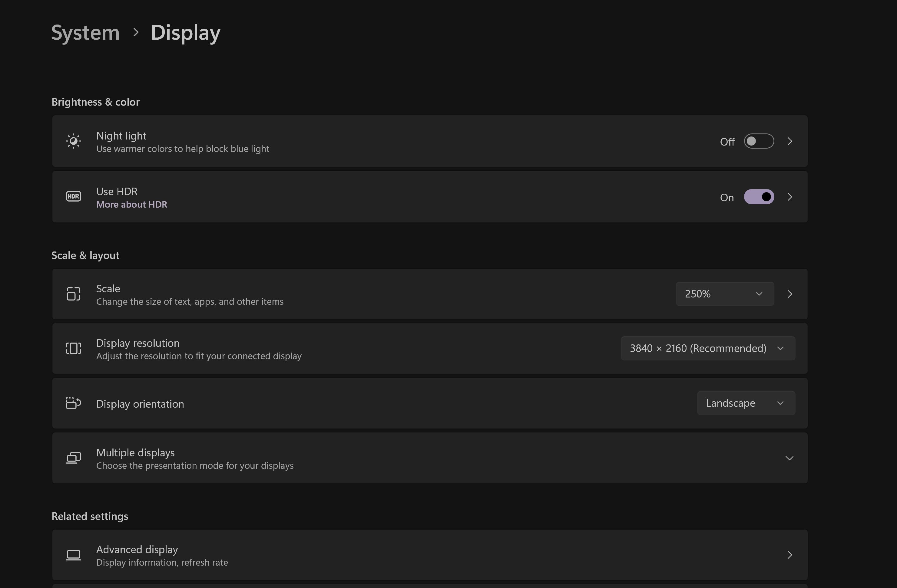Image resolution: width=897 pixels, height=588 pixels.
Task: Click 'Use warmer colors to help block blue light'
Action: 183,149
